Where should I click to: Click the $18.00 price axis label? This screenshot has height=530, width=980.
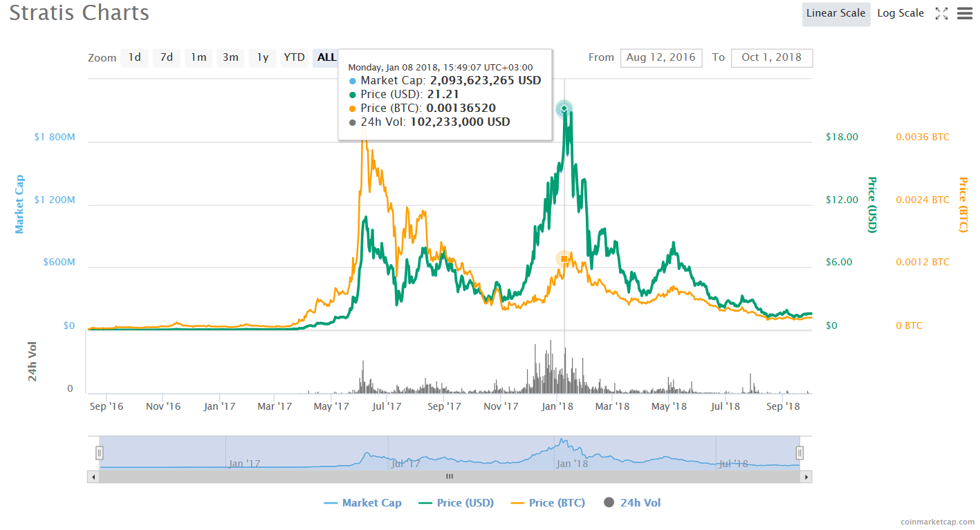[x=842, y=137]
